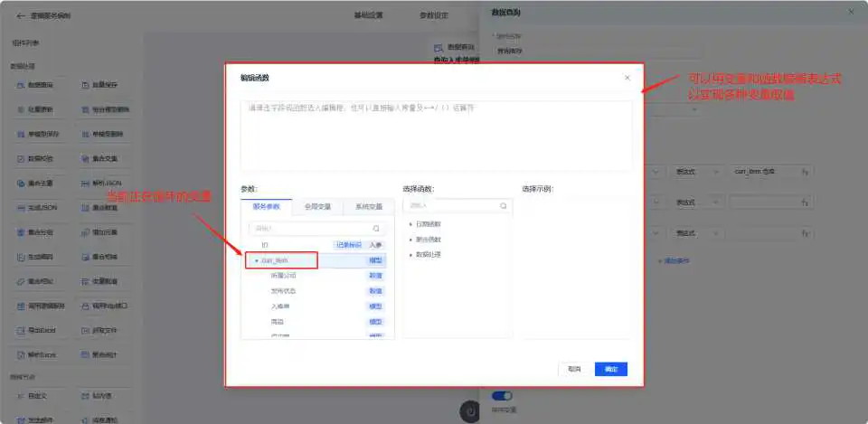The image size is (868, 424).
Task: Click the parameter search input
Action: [317, 228]
